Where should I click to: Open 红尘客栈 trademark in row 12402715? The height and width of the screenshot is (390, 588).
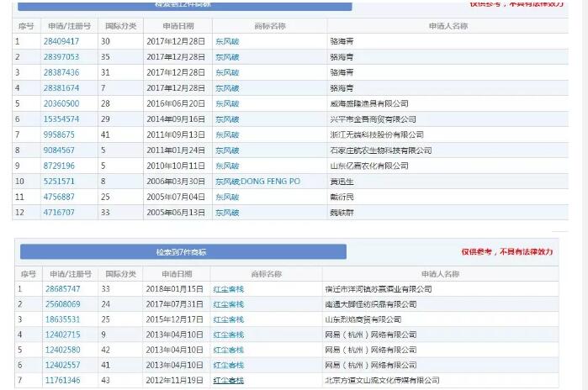click(x=228, y=335)
